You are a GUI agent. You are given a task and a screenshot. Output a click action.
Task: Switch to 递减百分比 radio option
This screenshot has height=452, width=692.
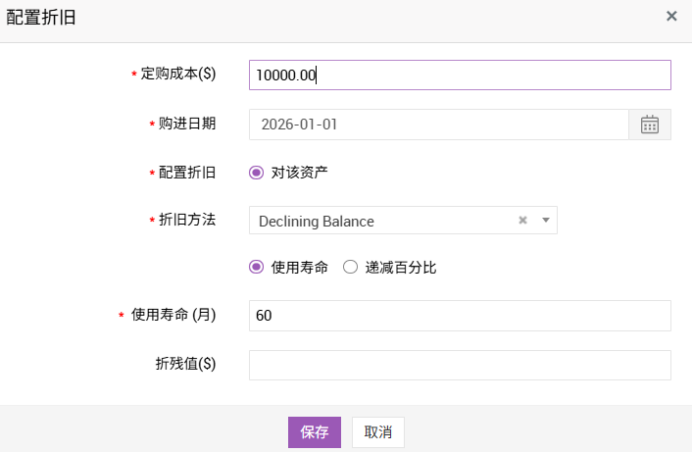pyautogui.click(x=350, y=267)
